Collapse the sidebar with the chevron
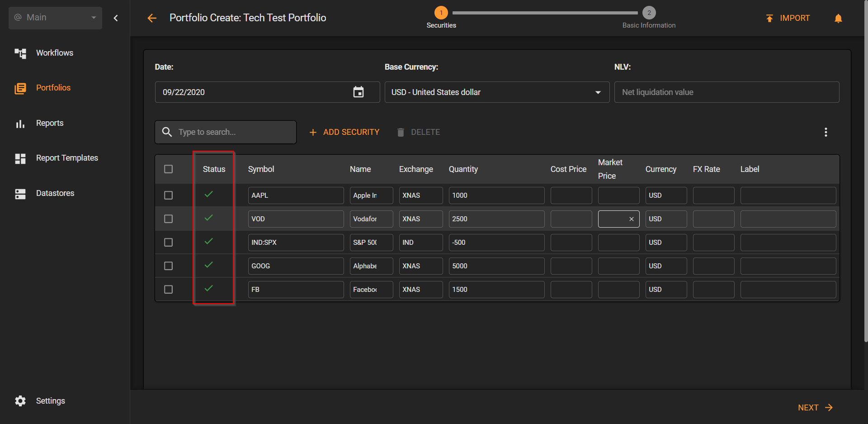Viewport: 868px width, 424px height. pos(116,18)
